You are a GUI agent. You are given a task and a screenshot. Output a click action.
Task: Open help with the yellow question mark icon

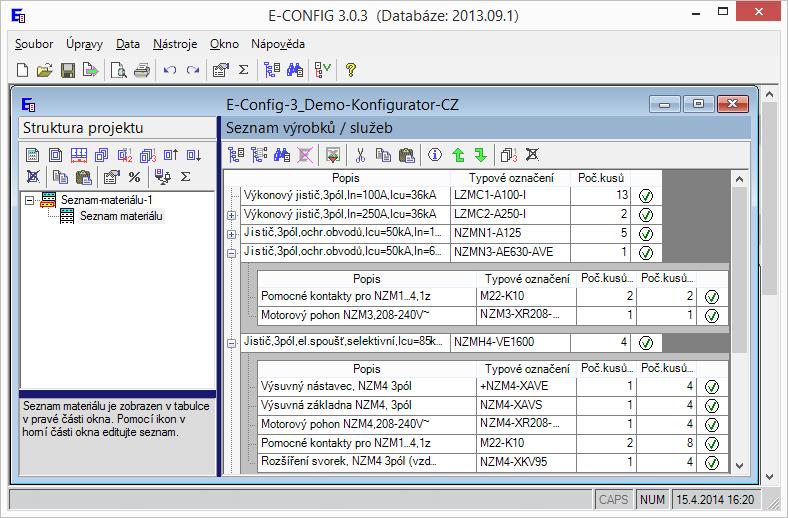click(x=351, y=70)
